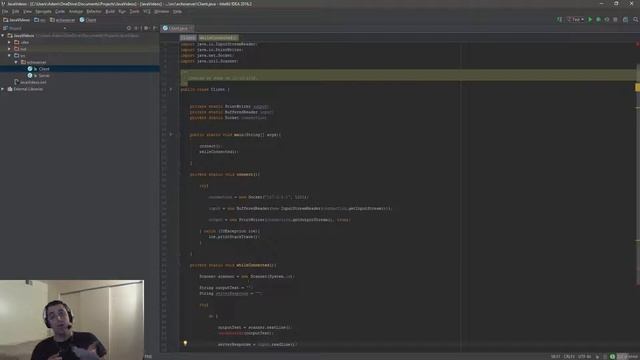Click ioe.printStackTrace line in editor
640x360 pixels.
click(234, 237)
